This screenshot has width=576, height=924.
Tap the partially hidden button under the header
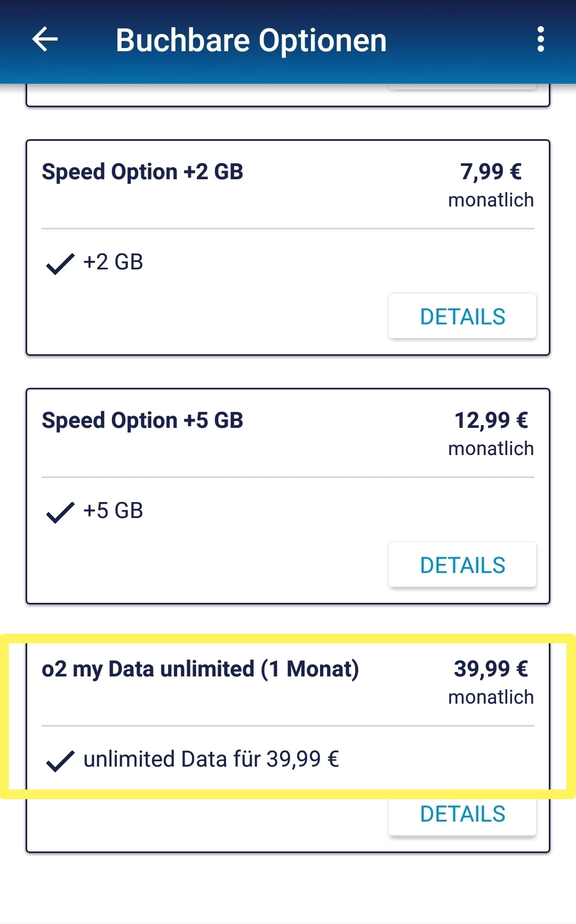pyautogui.click(x=462, y=87)
